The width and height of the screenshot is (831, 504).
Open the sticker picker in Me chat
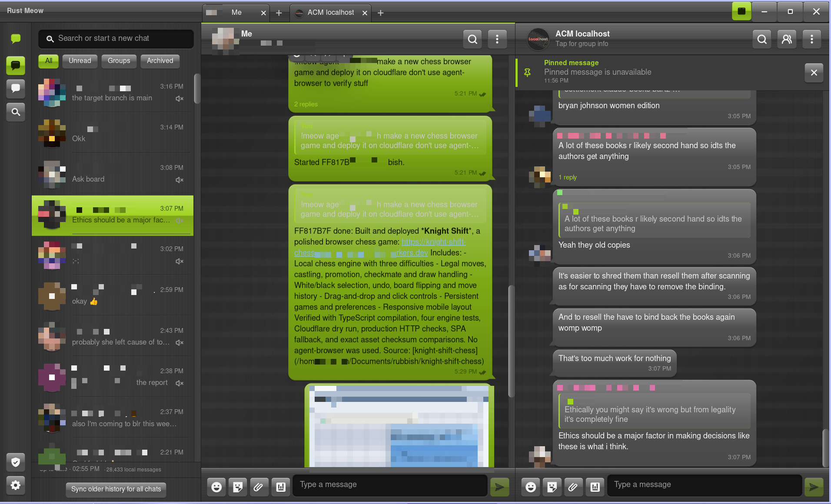238,487
